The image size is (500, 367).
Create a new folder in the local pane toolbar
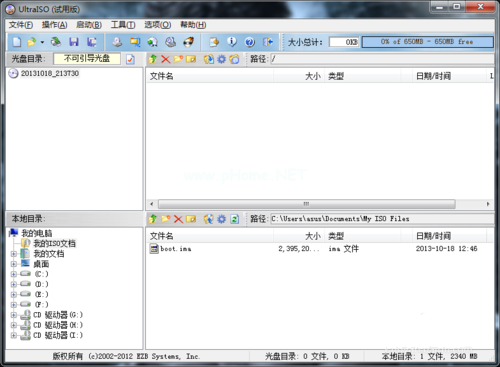point(166,219)
